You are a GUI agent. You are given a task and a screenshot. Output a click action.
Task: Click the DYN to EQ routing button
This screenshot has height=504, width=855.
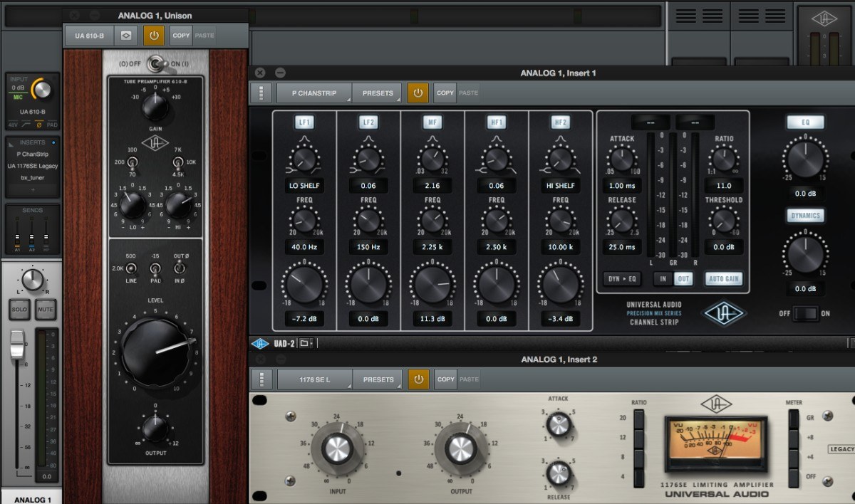pyautogui.click(x=621, y=278)
